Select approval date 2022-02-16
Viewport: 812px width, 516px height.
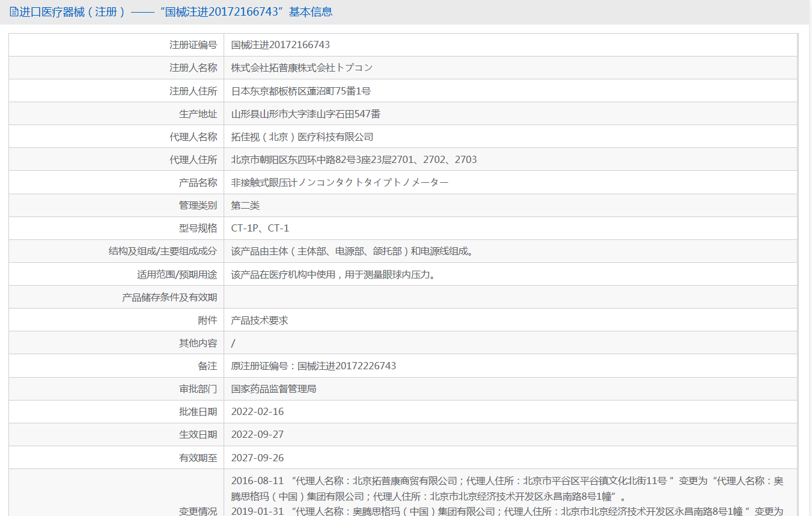point(258,411)
